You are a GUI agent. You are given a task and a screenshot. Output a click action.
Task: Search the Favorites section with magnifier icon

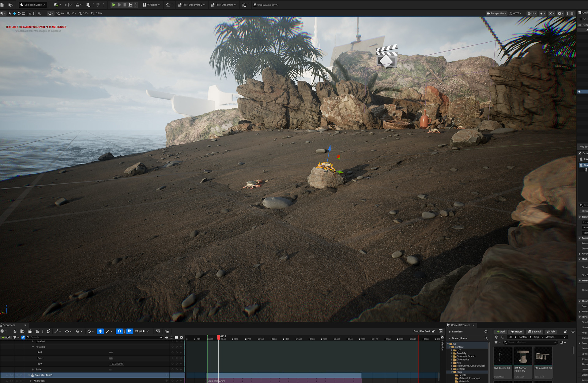[486, 331]
